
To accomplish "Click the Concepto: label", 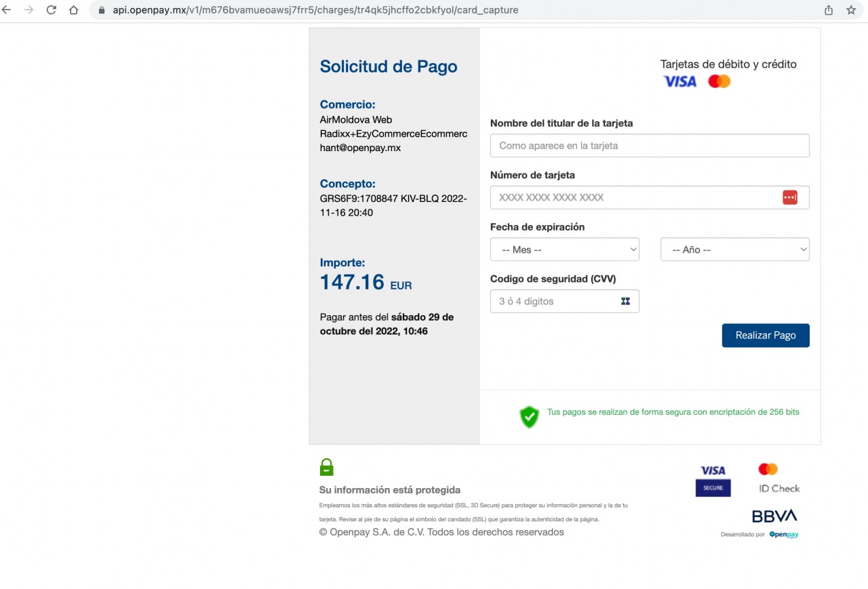I will (x=347, y=184).
